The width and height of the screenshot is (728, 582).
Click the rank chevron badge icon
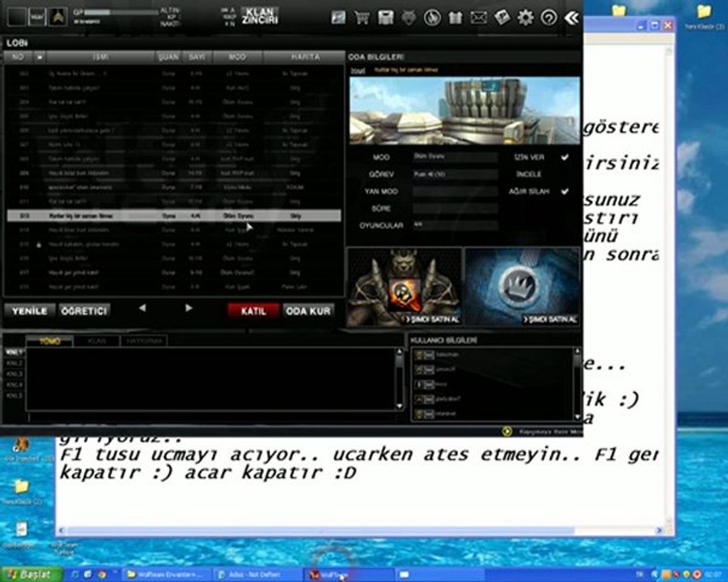tap(58, 17)
